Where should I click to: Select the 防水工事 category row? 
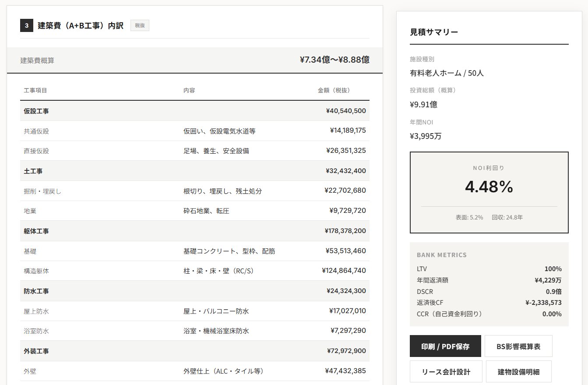[195, 291]
